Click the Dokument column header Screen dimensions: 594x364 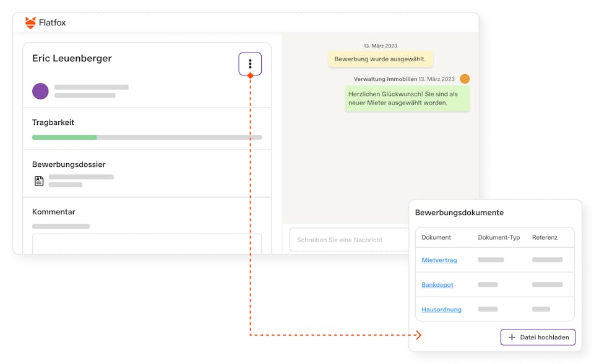pos(436,237)
